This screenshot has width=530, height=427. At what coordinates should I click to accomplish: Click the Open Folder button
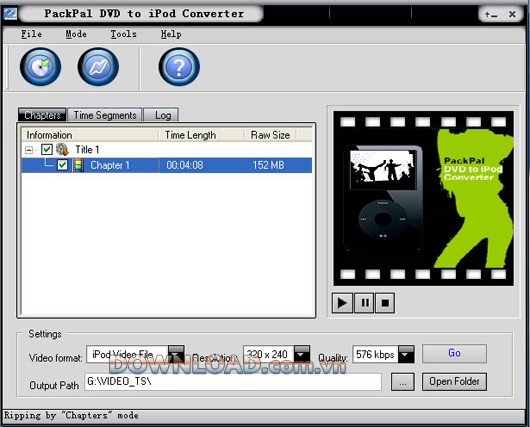(454, 382)
